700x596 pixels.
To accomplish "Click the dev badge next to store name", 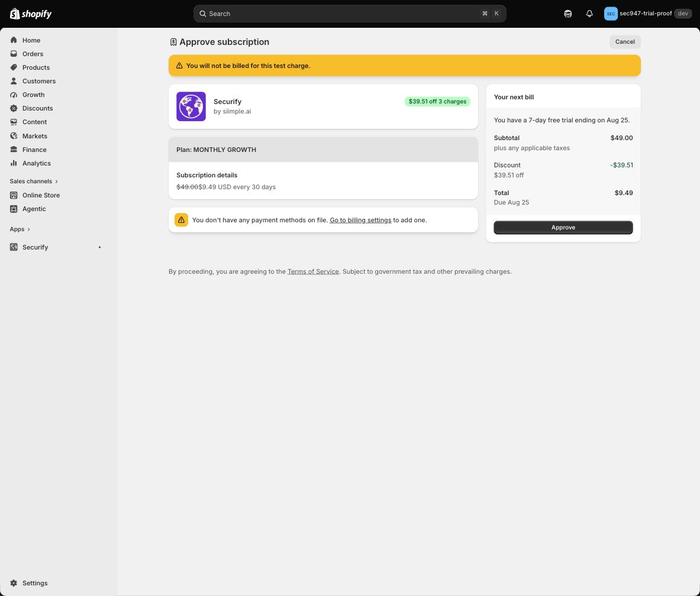I will pyautogui.click(x=683, y=14).
